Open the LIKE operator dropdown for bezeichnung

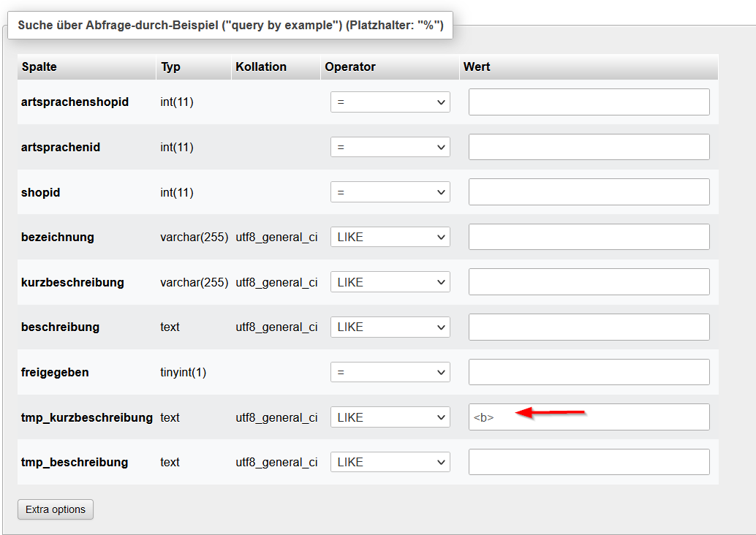390,237
